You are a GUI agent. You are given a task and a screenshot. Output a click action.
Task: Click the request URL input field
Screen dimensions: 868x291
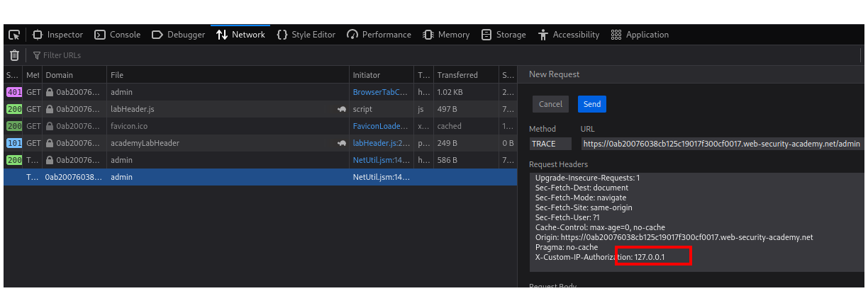[722, 144]
